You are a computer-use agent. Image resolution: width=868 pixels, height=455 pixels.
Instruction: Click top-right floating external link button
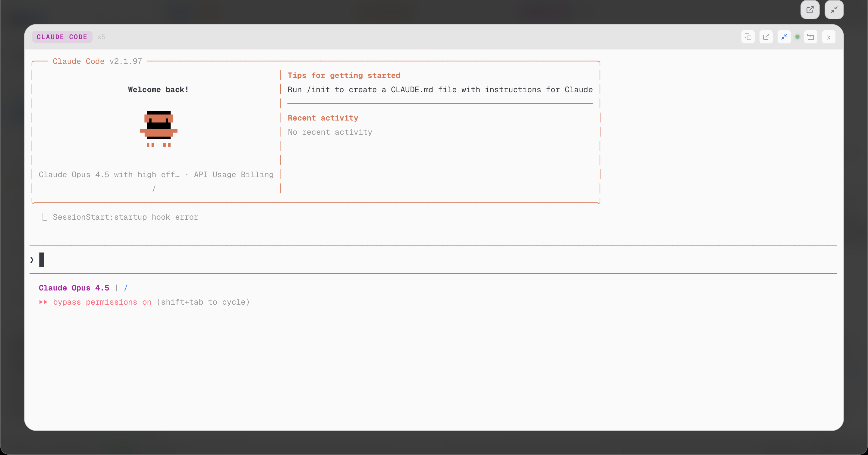coord(810,10)
